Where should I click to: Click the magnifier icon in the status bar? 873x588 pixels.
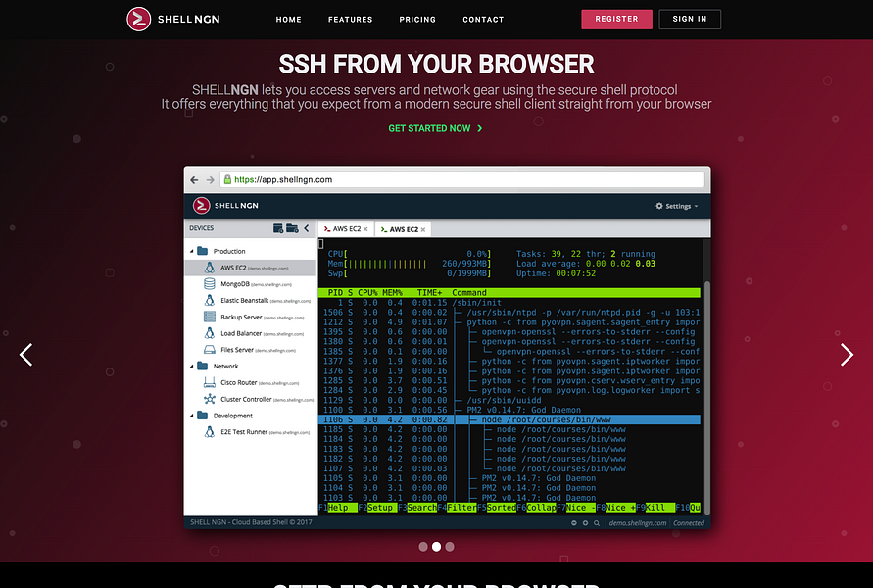click(597, 523)
